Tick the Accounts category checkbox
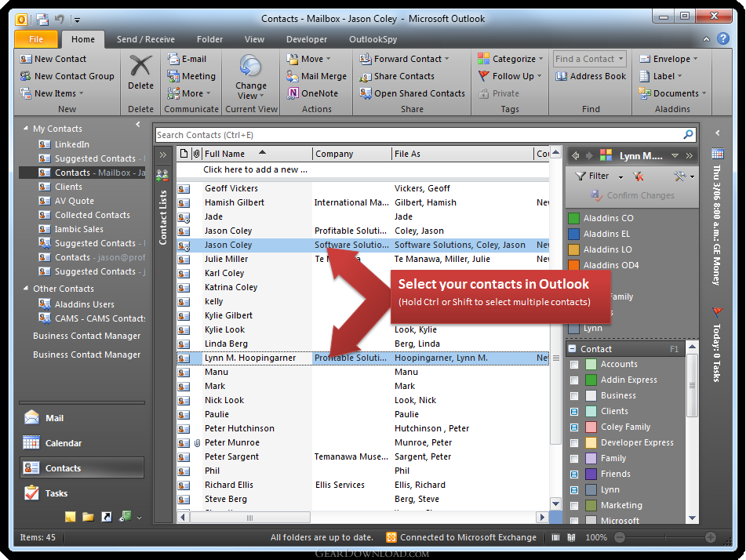The image size is (746, 560). [x=574, y=365]
